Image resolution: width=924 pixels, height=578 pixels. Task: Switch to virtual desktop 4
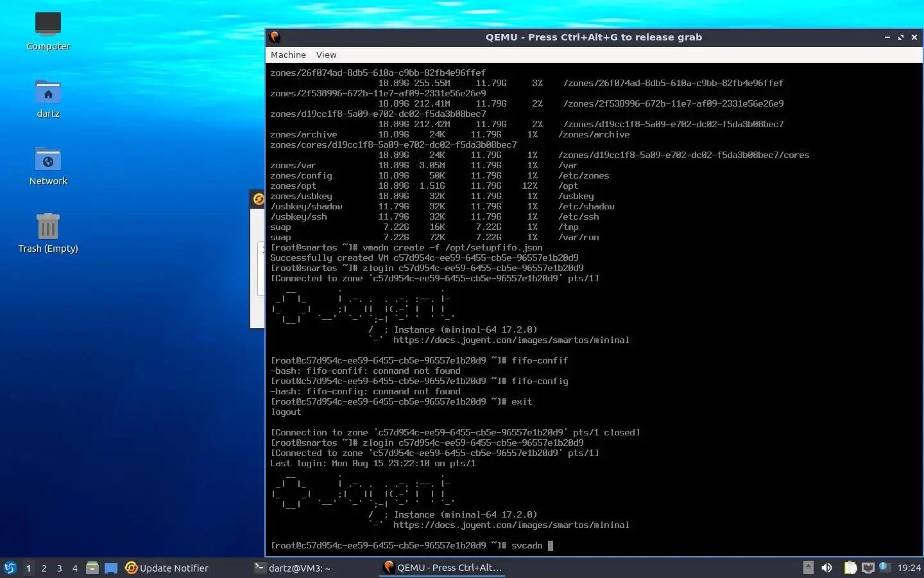point(74,568)
